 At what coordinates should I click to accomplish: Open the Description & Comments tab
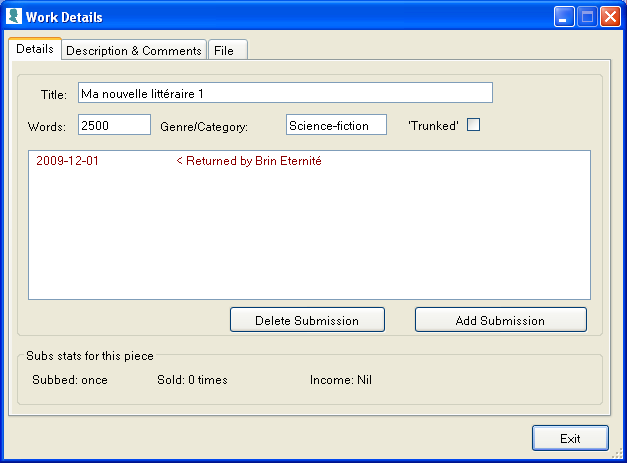[134, 50]
